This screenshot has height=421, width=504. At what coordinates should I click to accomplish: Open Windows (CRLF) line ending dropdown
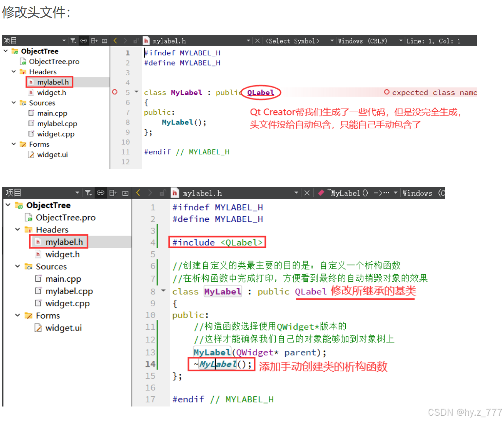pyautogui.click(x=401, y=41)
